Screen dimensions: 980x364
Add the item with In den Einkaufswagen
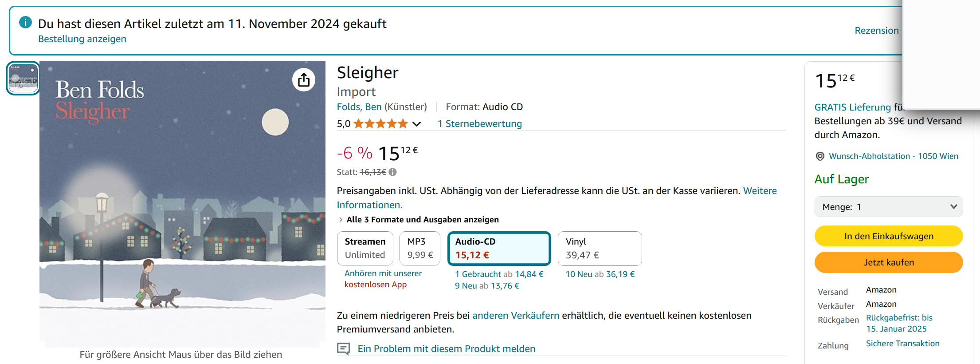coord(888,236)
